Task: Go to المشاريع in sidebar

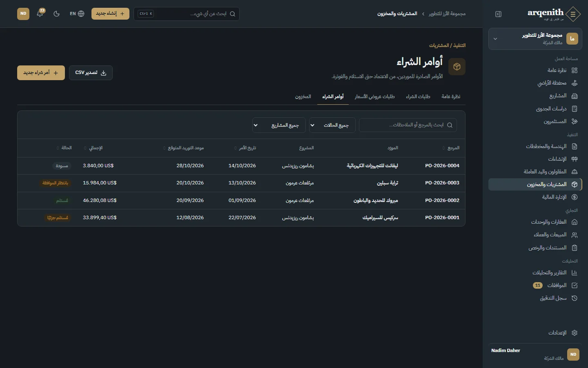Action: 535,96
